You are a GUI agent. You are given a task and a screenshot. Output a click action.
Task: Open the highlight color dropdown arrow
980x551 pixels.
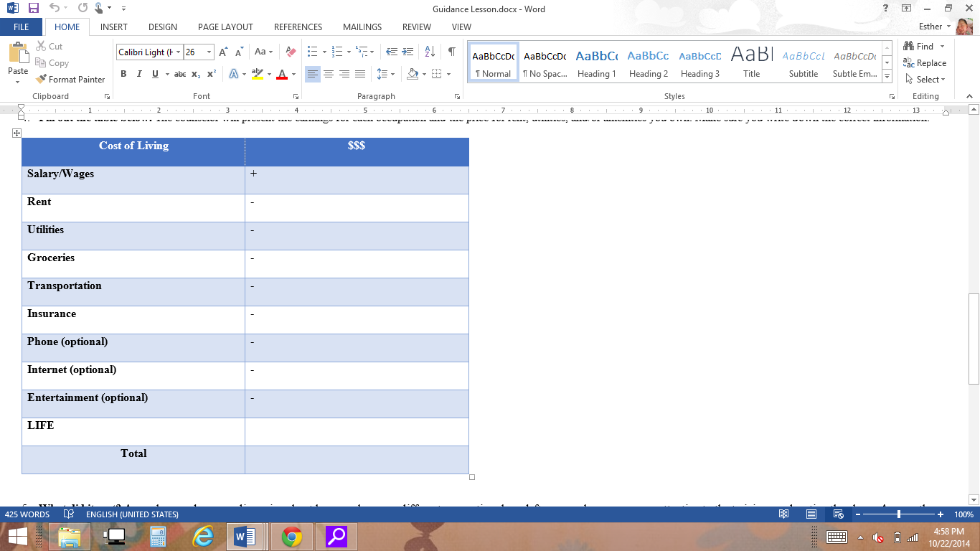(269, 74)
